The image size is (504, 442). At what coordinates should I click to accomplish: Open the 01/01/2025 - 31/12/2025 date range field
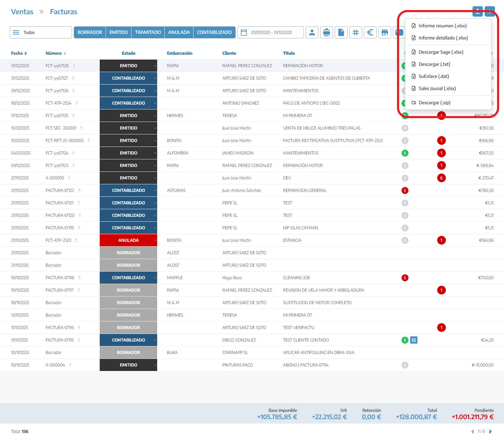click(271, 33)
